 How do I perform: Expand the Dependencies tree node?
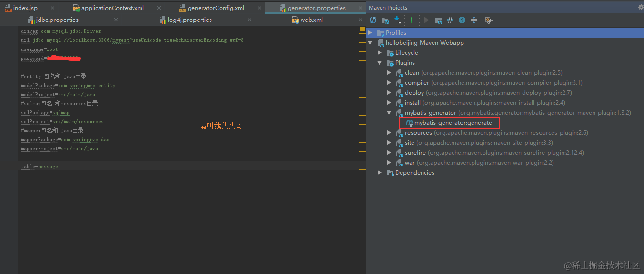pos(380,172)
